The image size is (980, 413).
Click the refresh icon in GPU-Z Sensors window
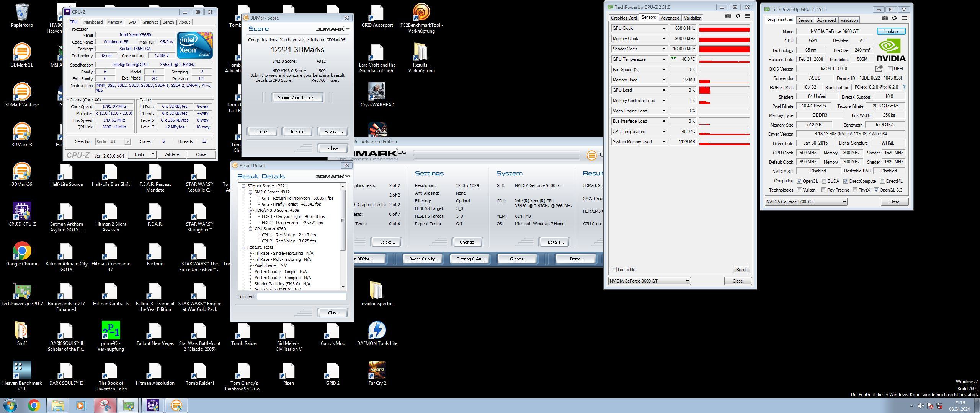tap(738, 16)
